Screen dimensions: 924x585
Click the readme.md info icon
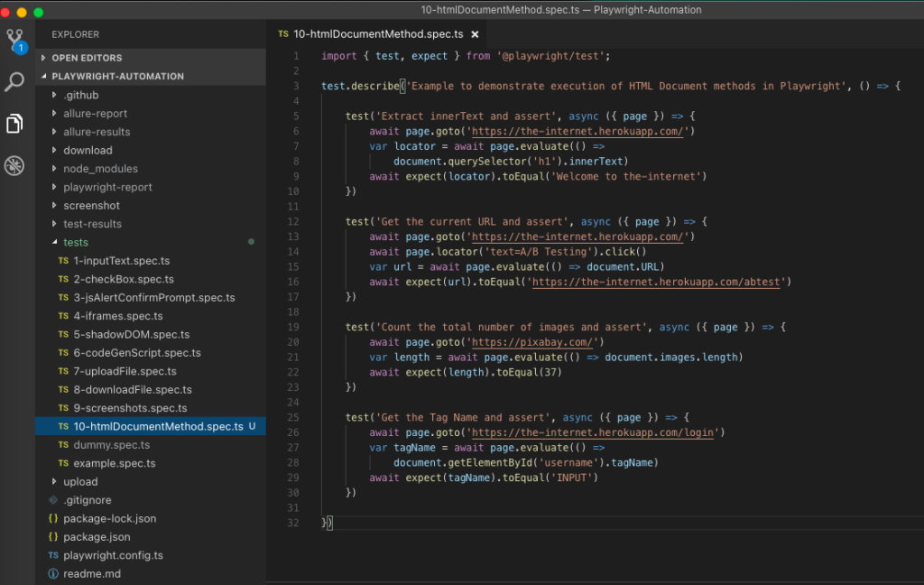click(x=52, y=573)
